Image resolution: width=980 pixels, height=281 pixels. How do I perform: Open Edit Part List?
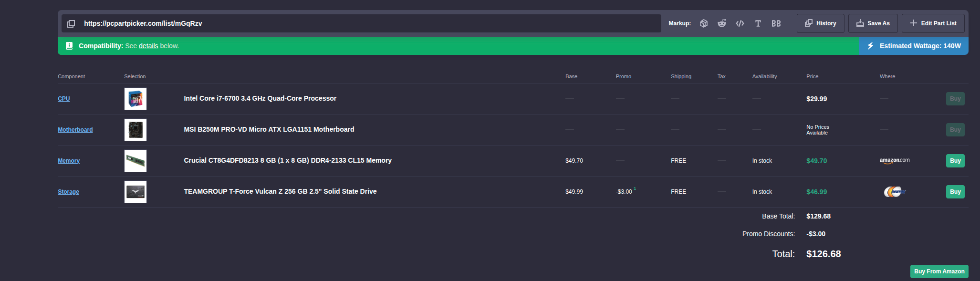(933, 23)
